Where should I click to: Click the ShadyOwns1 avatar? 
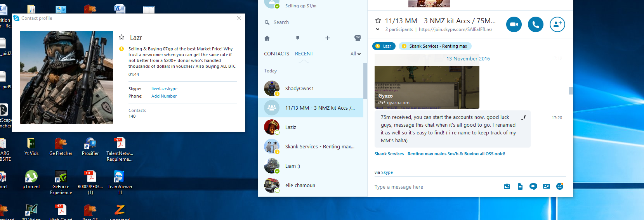click(272, 88)
